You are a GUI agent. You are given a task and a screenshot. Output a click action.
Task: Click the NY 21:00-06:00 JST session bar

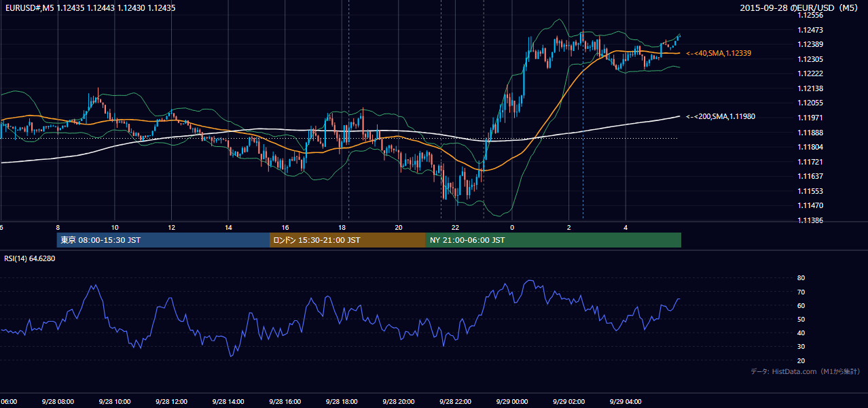554,240
